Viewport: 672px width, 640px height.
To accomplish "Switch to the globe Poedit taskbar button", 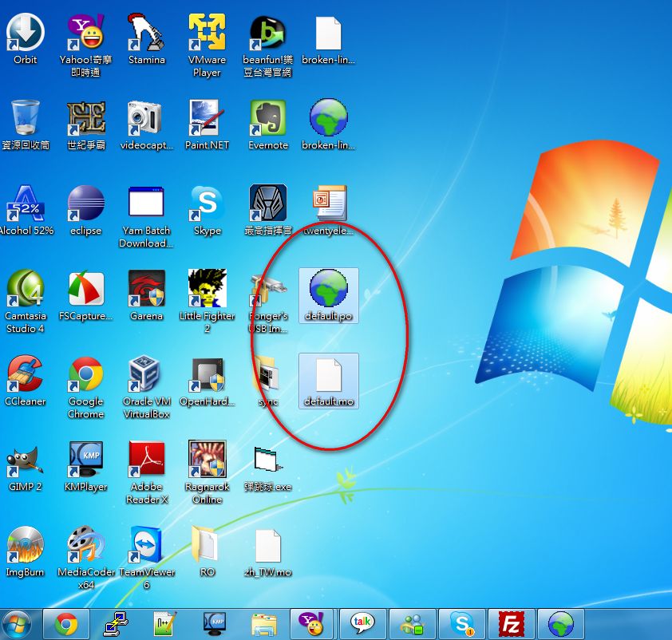I will [x=560, y=624].
